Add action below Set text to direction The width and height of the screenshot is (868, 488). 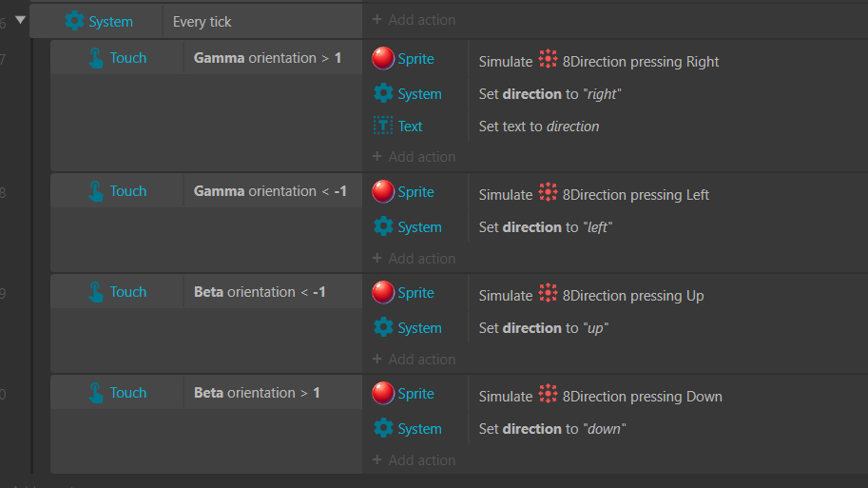click(x=415, y=157)
